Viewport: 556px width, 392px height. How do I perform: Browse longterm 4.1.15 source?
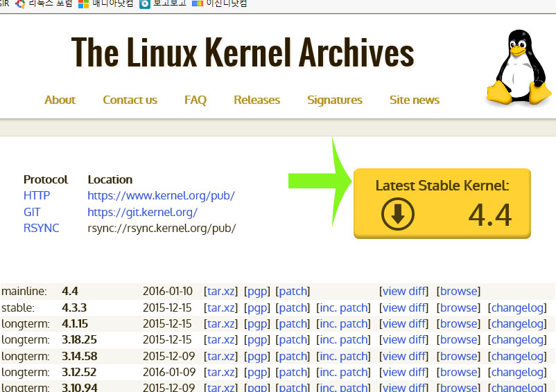458,323
